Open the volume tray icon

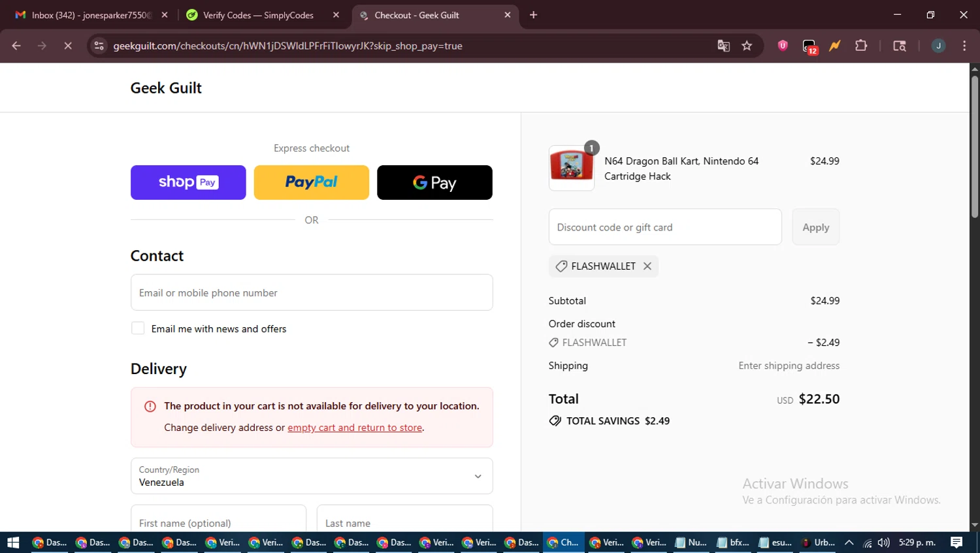[x=883, y=543]
